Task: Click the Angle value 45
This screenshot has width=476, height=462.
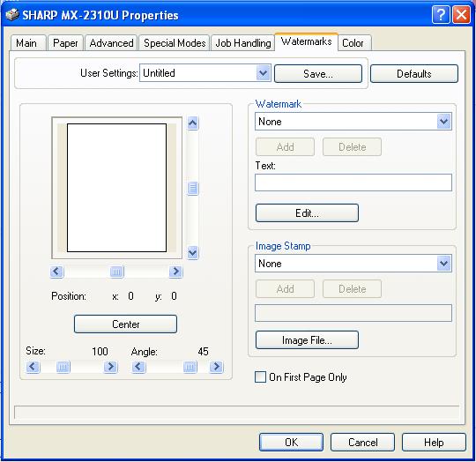Action: (x=203, y=352)
